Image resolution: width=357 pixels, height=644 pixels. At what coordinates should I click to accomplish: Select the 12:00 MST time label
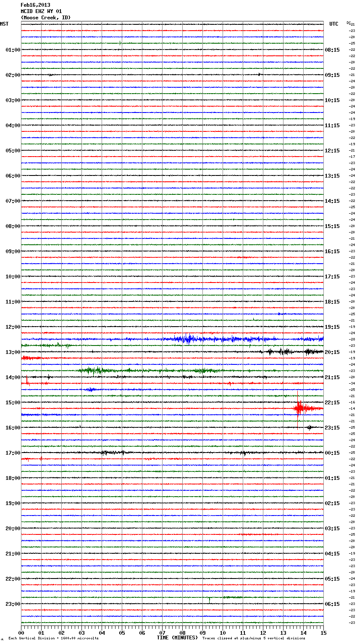(x=13, y=327)
